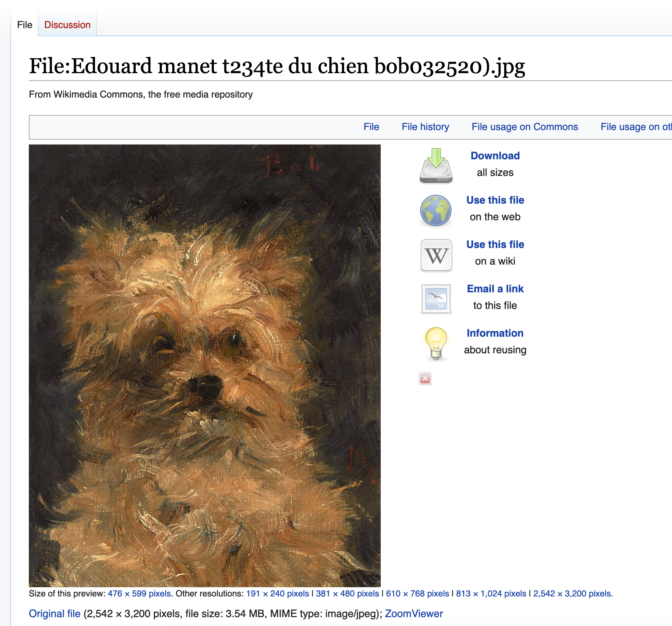Viewport: 672px width, 626px height.
Task: Click the email stamp icon
Action: (436, 299)
